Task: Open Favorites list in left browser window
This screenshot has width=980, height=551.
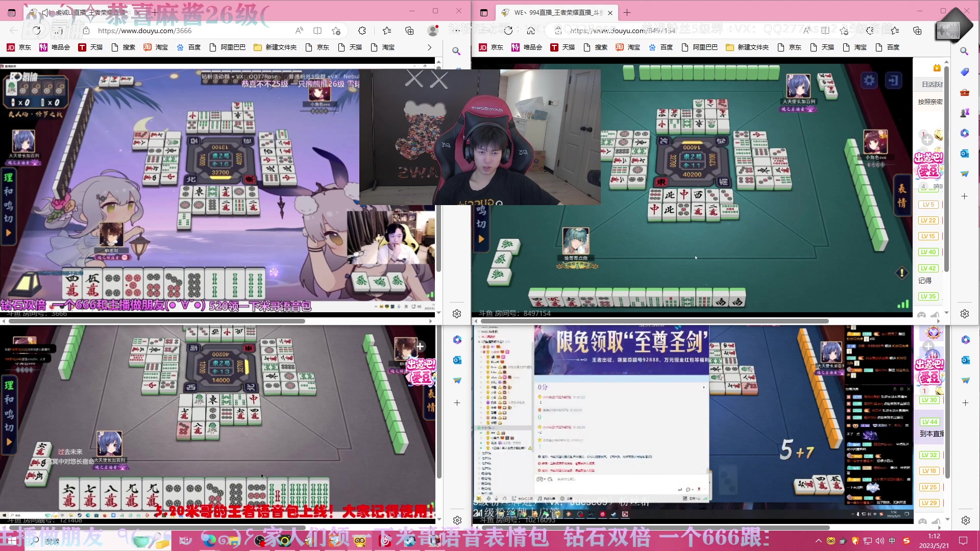Action: 387,31
